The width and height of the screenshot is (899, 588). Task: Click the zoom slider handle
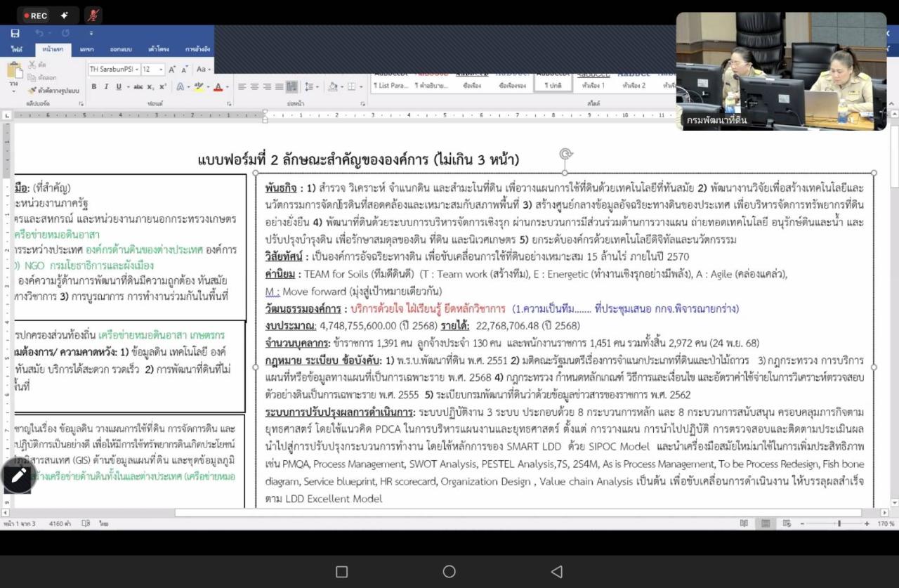point(839,523)
